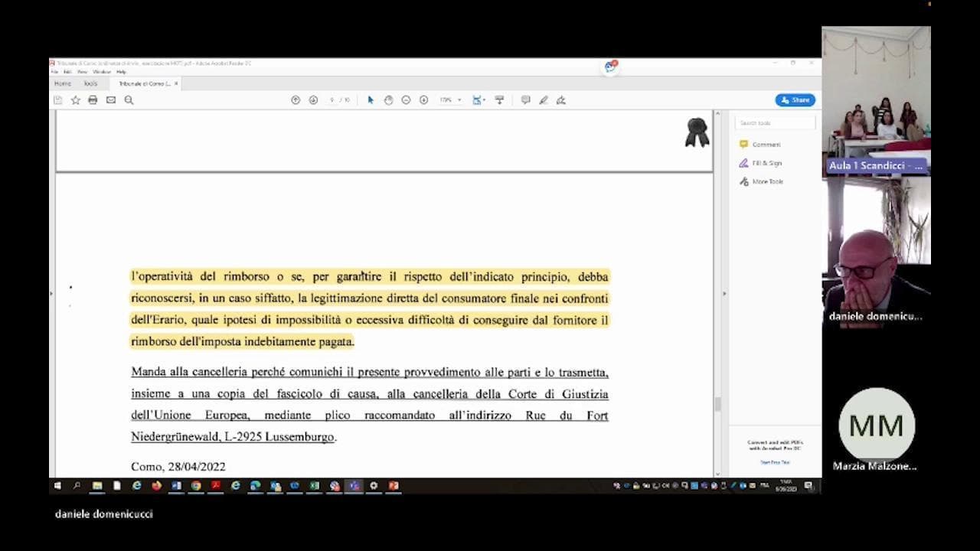Choose the Selection arrow tool
The height and width of the screenshot is (551, 980).
pos(371,100)
